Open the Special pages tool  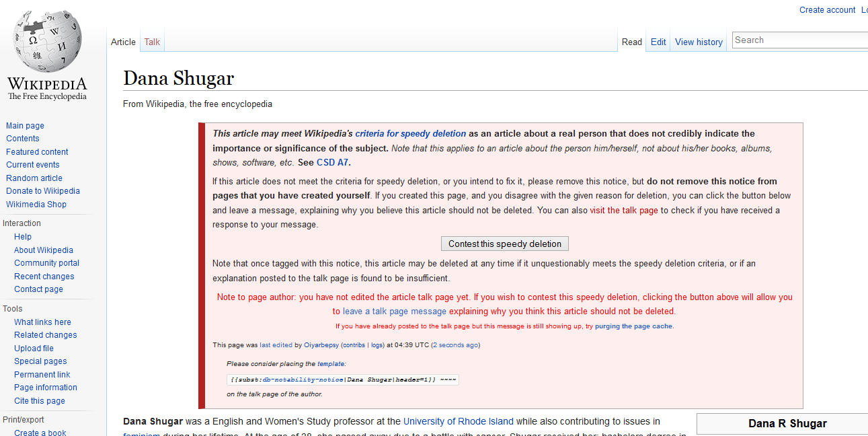(40, 361)
